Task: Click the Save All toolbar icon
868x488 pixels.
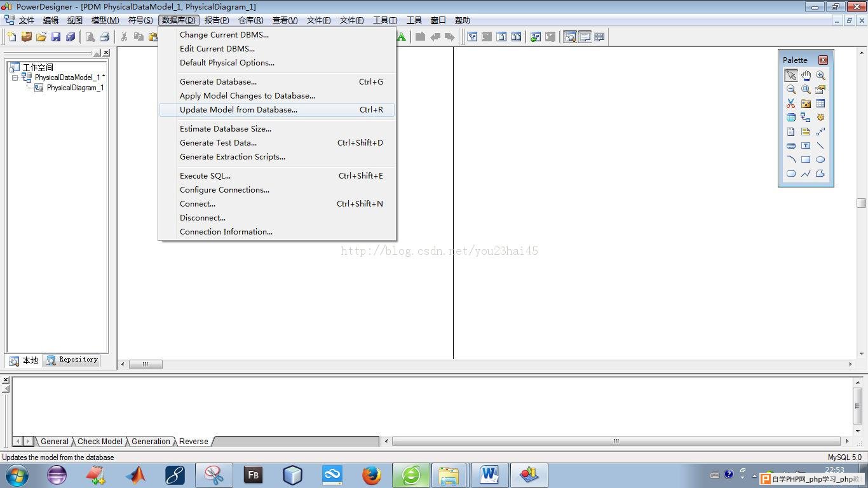Action: [71, 37]
